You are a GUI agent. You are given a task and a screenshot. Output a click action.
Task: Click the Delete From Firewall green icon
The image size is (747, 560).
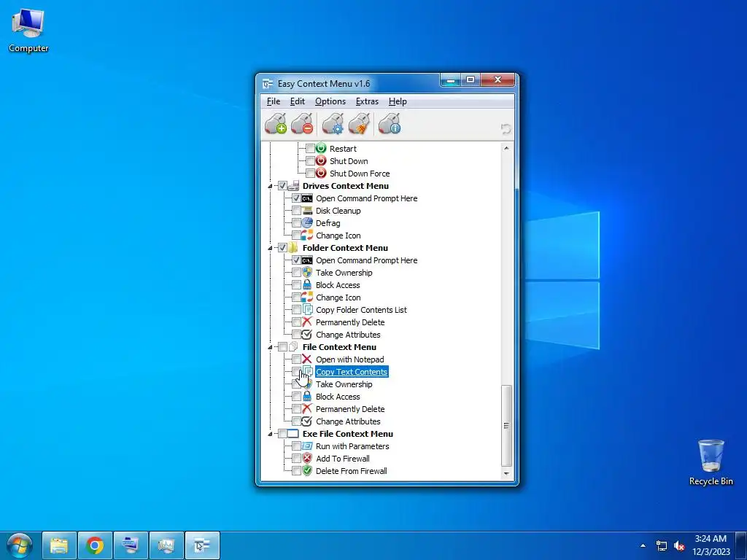click(x=307, y=470)
